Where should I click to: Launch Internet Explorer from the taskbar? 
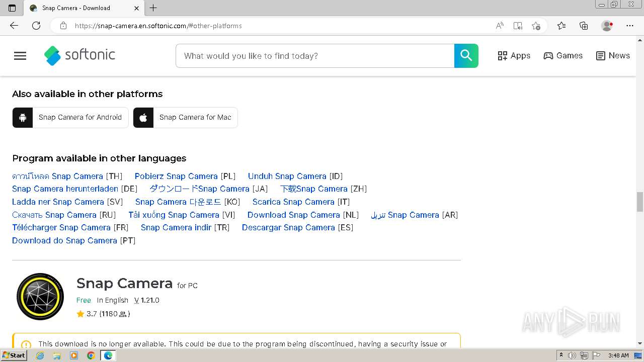(40, 355)
